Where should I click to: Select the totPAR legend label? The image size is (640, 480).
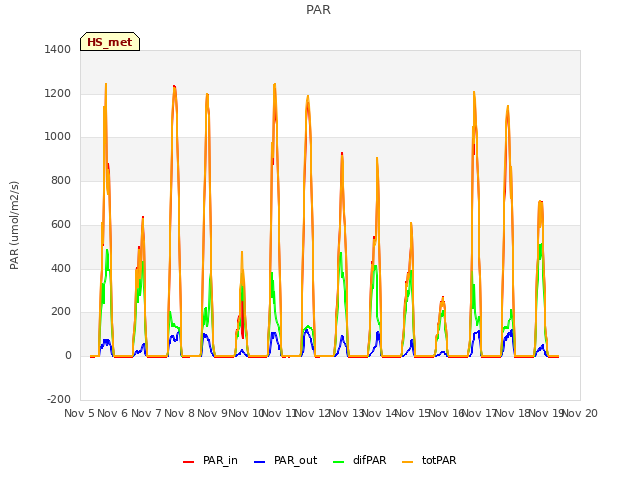point(439,460)
